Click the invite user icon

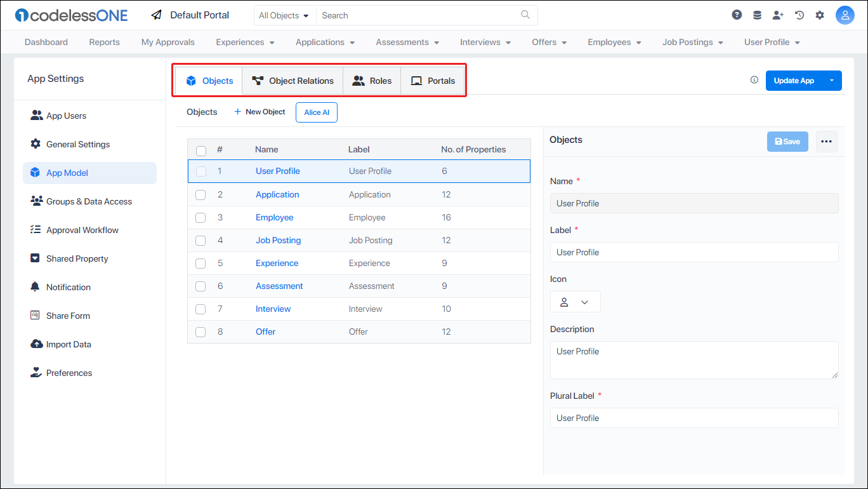pos(778,14)
